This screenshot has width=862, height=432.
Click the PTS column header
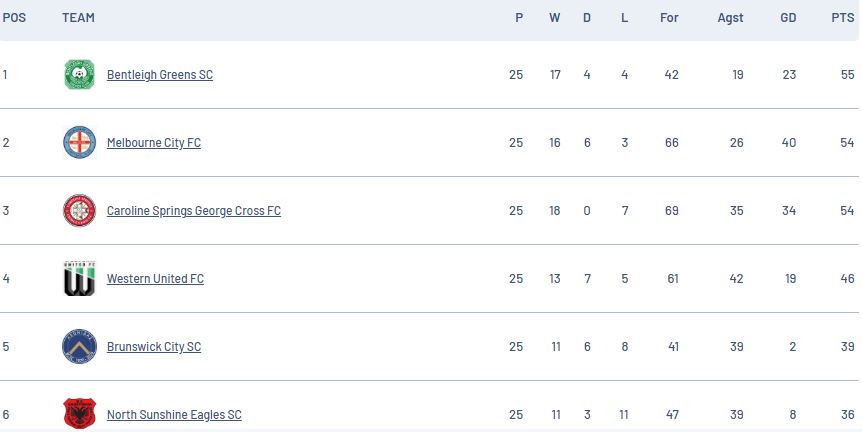[842, 18]
